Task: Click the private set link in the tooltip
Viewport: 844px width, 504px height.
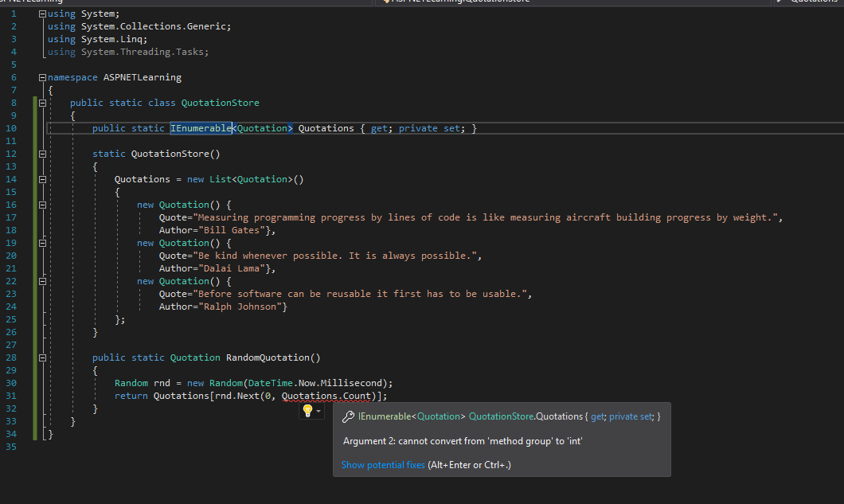Action: (631, 415)
